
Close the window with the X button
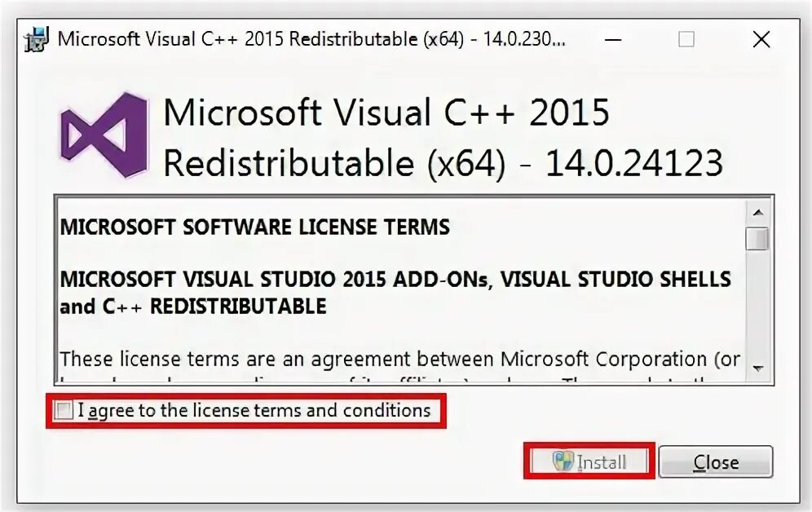click(x=761, y=39)
